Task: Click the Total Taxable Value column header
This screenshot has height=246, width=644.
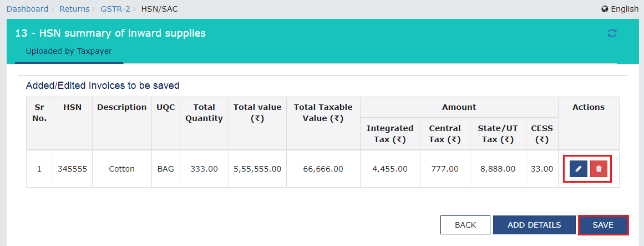Action: click(323, 113)
